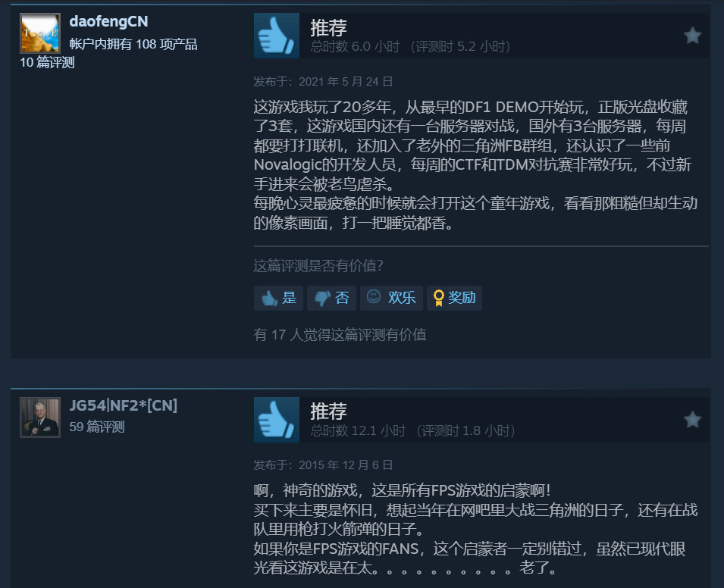
Task: Click star icon on JG54|NF2*[CN]'s review header
Action: click(692, 420)
